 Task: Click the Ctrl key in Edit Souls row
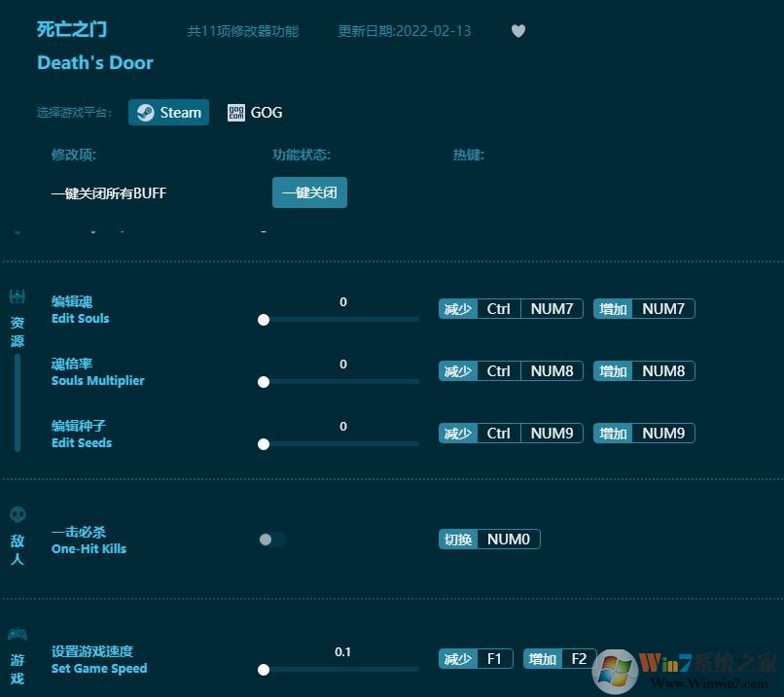point(498,309)
